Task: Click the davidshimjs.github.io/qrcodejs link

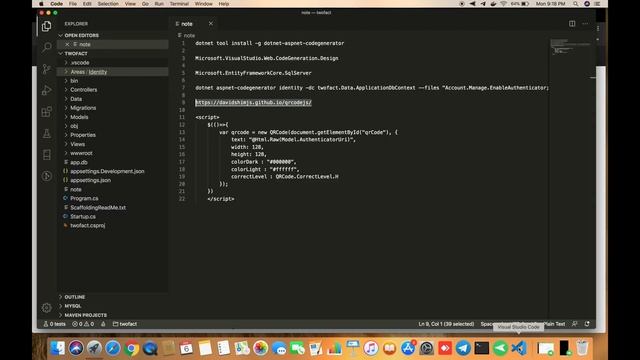Action: tap(253, 102)
